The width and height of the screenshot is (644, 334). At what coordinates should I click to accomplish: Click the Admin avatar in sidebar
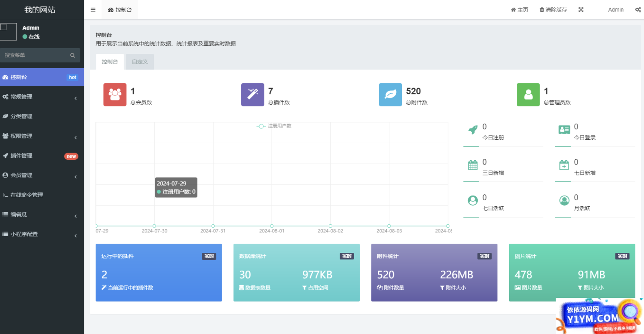click(x=8, y=32)
